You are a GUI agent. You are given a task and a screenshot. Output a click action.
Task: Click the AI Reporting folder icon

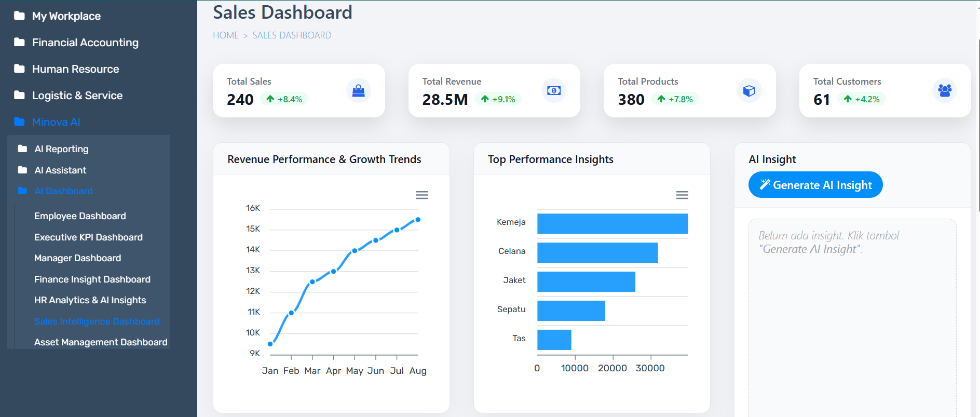click(22, 149)
